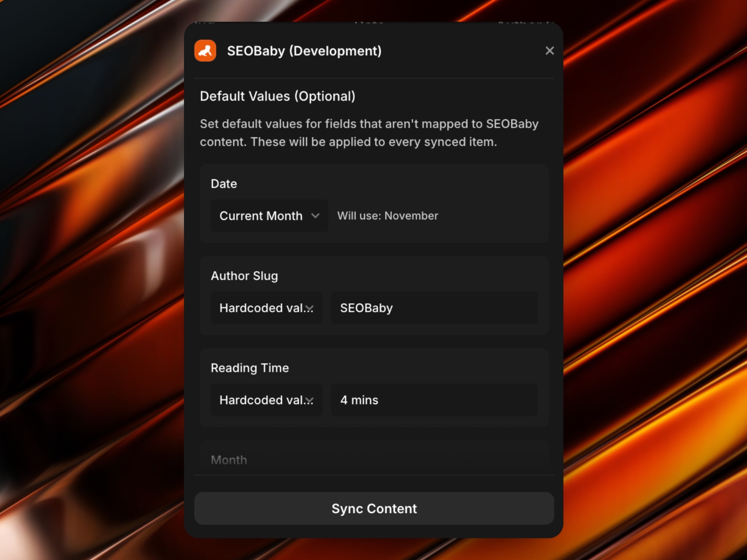Open the Reading Time value type dropdown
The width and height of the screenshot is (747, 560).
point(261,400)
